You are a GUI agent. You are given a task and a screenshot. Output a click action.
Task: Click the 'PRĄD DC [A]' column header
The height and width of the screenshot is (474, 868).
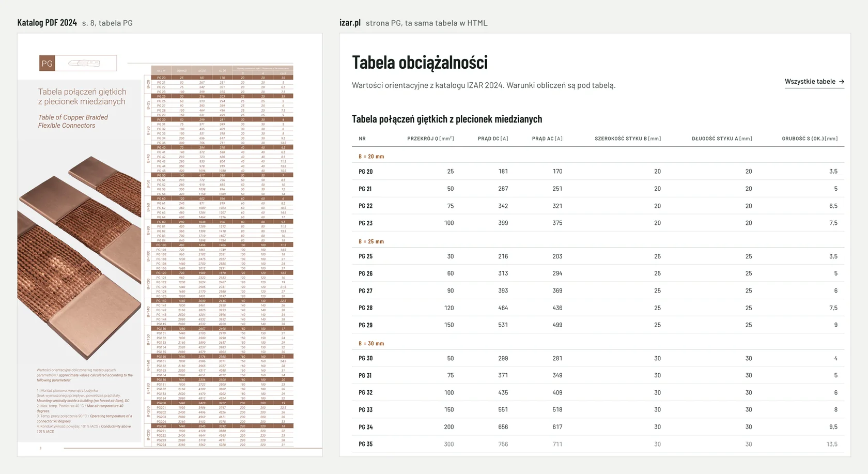point(493,139)
